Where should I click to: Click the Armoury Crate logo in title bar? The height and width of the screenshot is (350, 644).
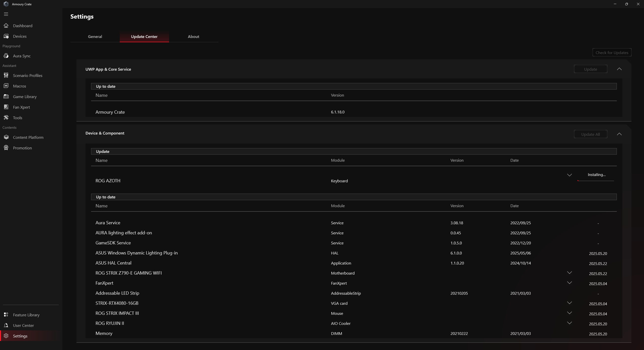pyautogui.click(x=6, y=4)
